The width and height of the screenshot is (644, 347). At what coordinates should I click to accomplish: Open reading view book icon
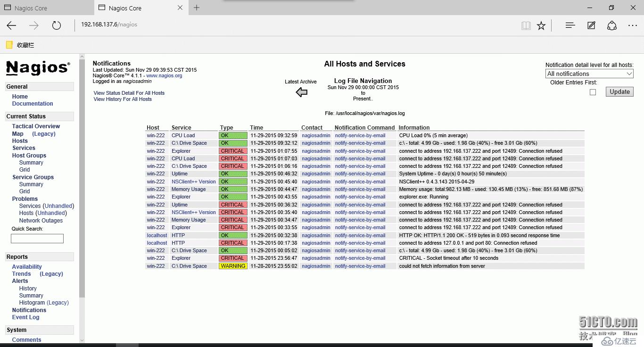[526, 25]
